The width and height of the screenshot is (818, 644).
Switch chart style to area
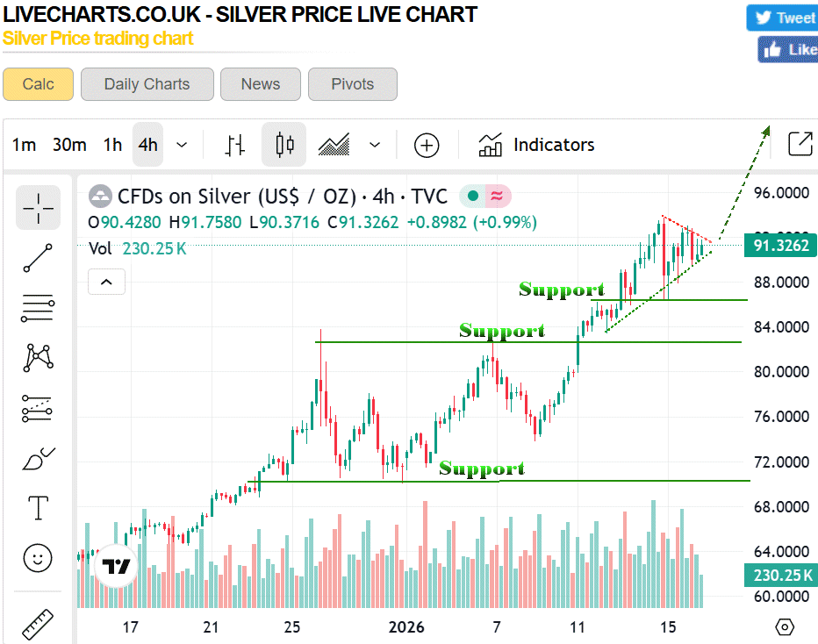(x=334, y=145)
